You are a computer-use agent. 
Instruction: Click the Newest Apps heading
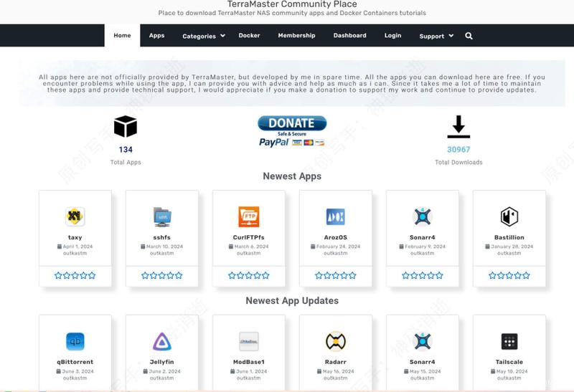coord(292,176)
